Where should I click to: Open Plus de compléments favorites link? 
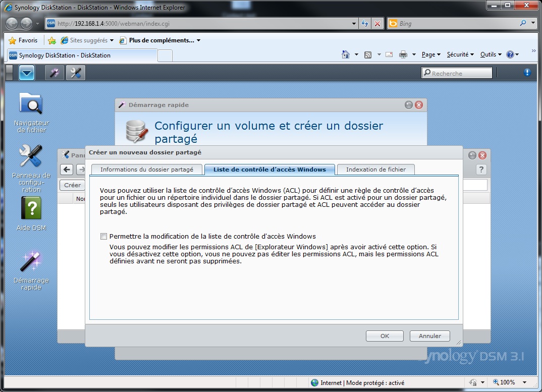(159, 40)
